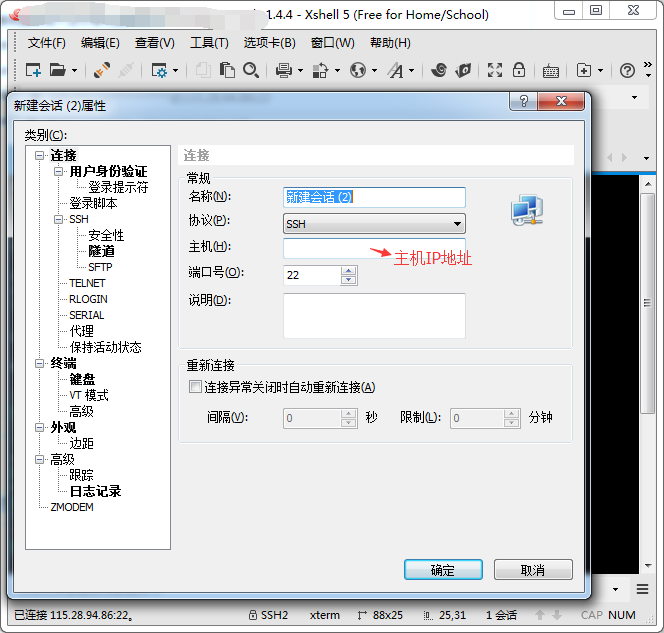
Task: Open the 选项卡(B) menu
Action: pos(269,43)
